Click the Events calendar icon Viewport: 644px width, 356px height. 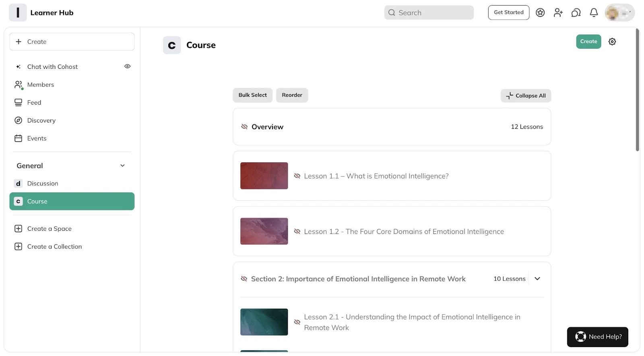tap(18, 138)
